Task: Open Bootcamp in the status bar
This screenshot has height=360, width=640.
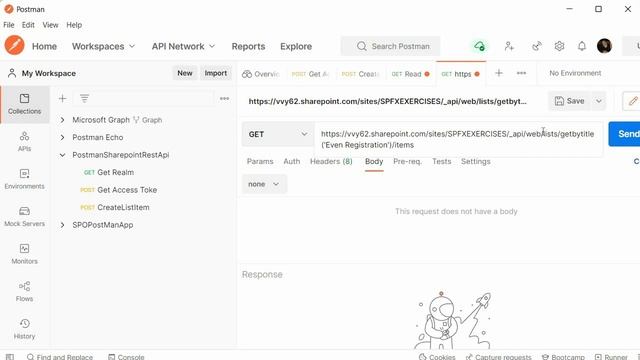Action: (x=563, y=357)
